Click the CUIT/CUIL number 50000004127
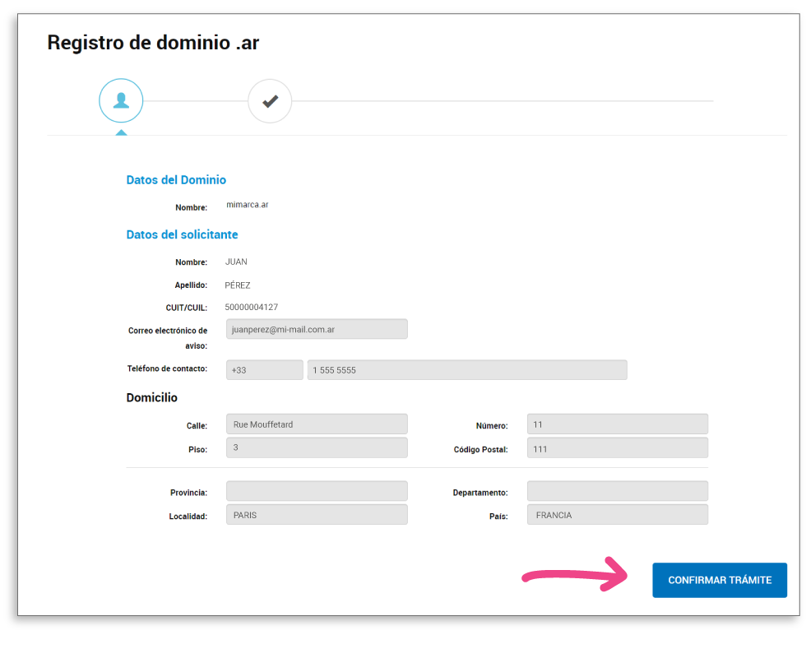 pos(251,308)
